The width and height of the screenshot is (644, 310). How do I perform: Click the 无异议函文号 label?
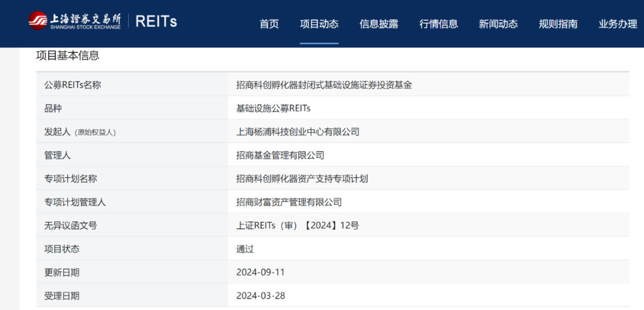70,225
